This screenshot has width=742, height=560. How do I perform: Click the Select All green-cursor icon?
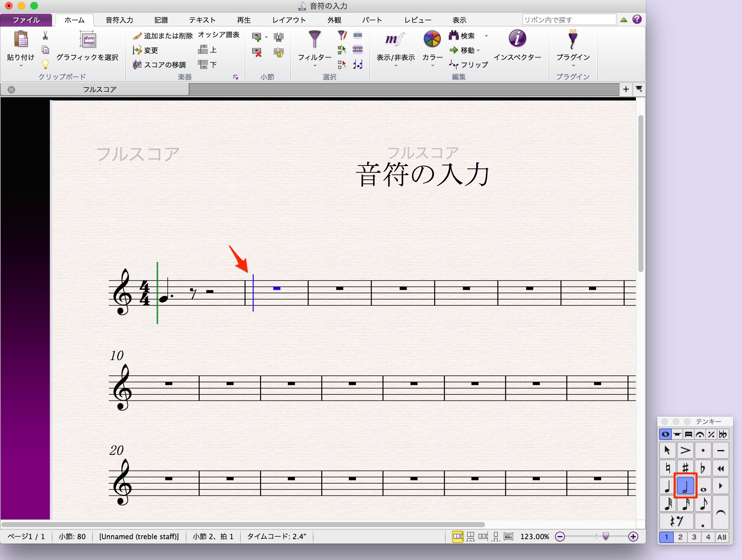(342, 50)
